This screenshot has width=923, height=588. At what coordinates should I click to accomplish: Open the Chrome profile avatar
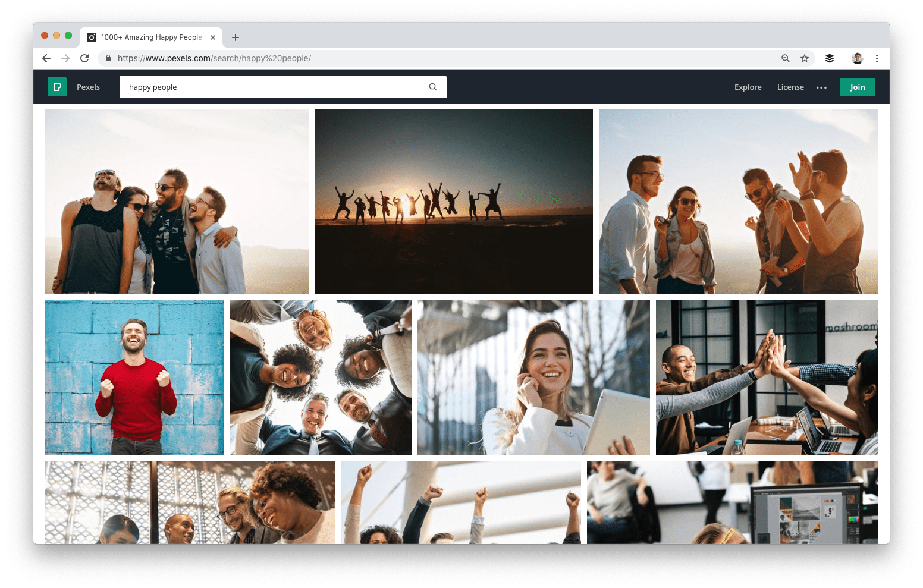858,58
